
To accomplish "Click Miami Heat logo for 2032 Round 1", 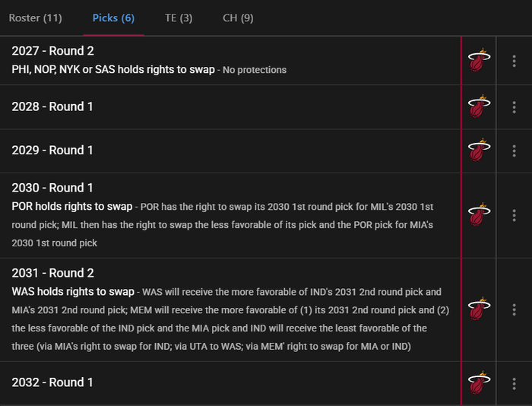I will click(x=479, y=382).
